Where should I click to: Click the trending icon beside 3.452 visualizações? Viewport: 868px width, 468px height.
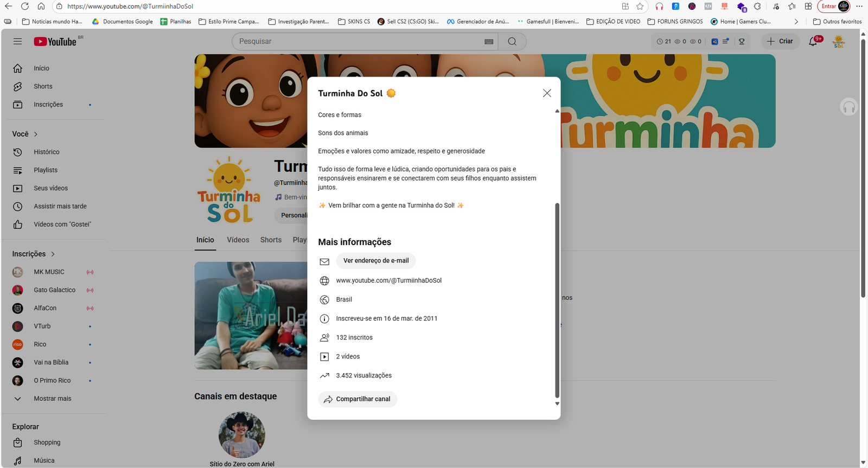pos(324,375)
